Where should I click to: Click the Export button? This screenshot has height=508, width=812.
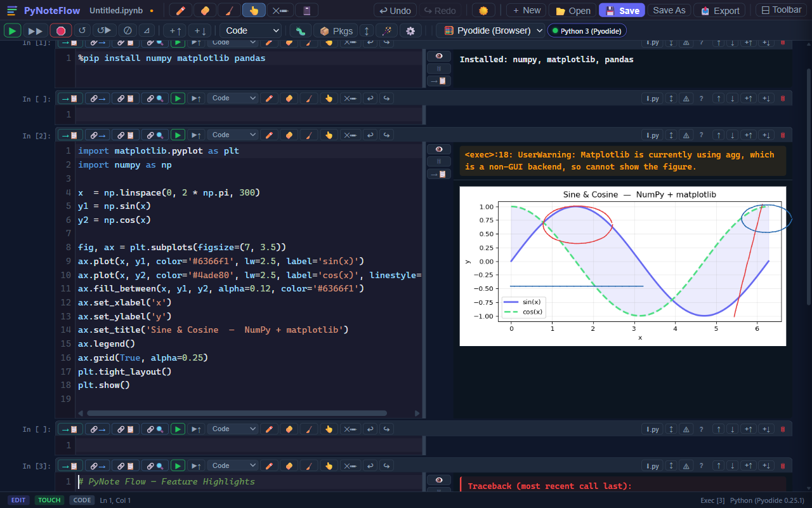click(719, 10)
